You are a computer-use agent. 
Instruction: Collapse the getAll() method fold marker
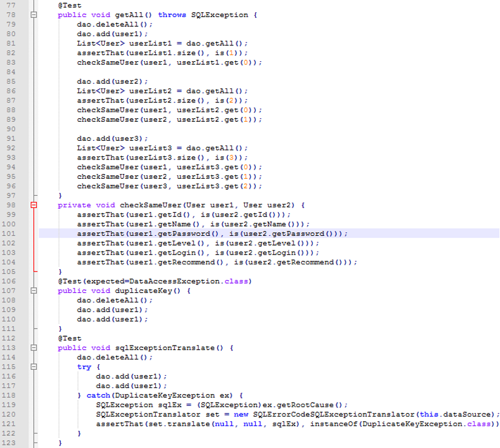(x=34, y=15)
